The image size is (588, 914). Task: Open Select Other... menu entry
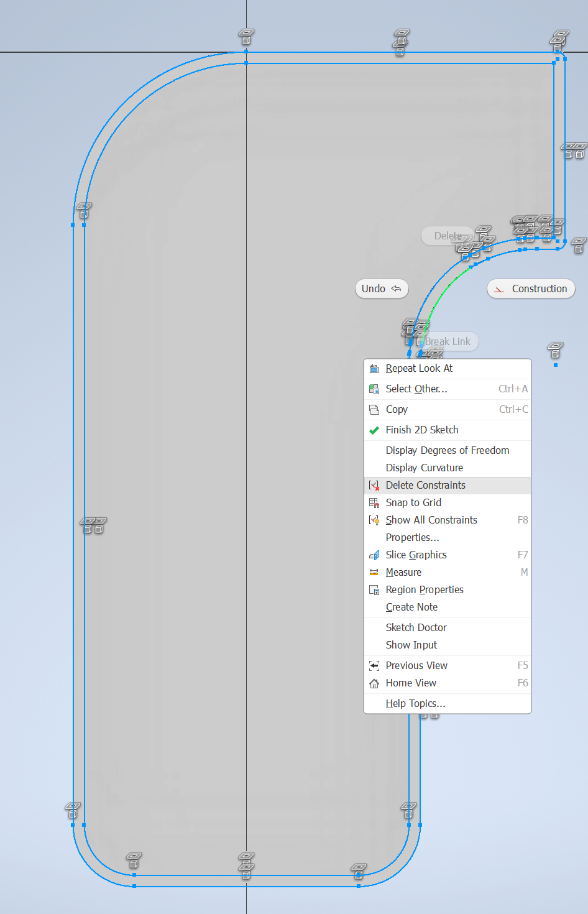[x=448, y=389]
